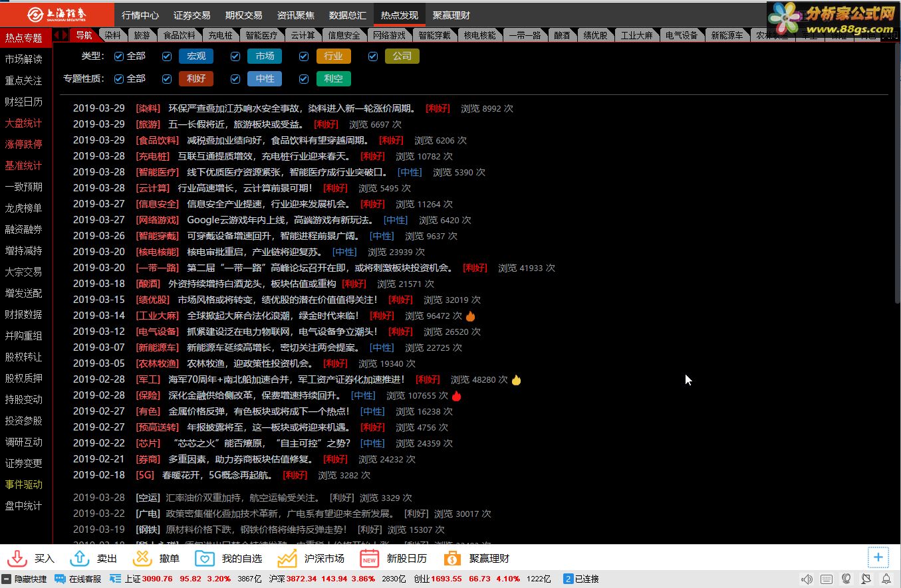The width and height of the screenshot is (901, 588).
Task: Click the plus icon in bottom toolbar
Action: tap(878, 557)
